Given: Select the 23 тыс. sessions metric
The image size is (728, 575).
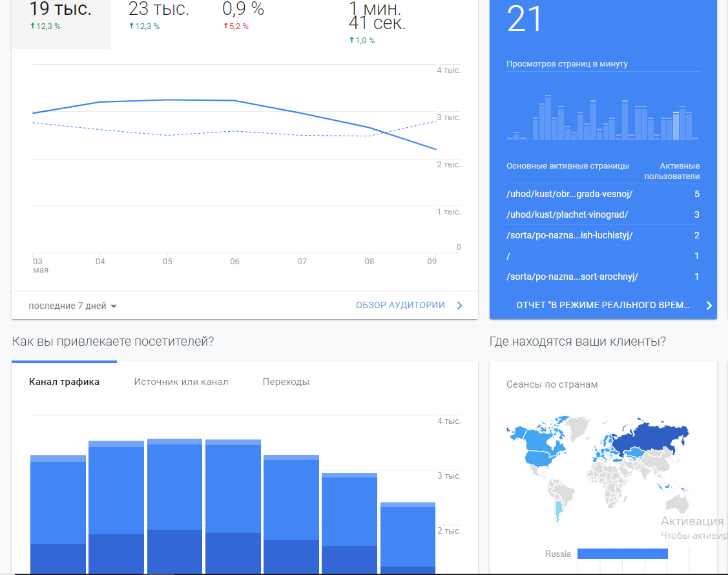Looking at the screenshot, I should [158, 16].
